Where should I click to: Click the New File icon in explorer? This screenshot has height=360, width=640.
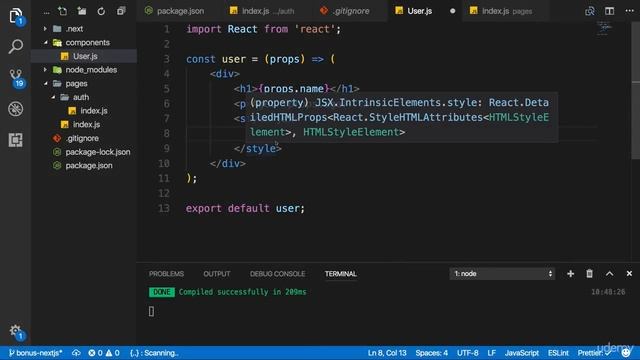click(x=62, y=11)
